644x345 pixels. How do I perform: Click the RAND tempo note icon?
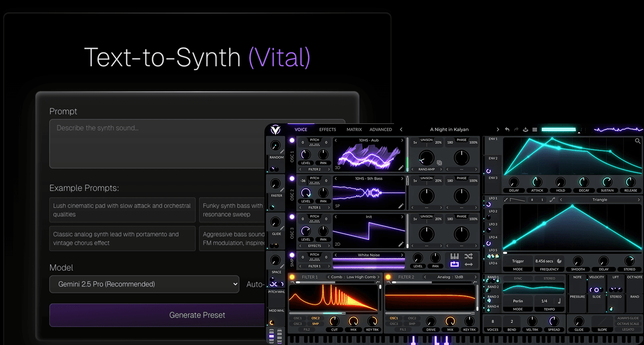pos(559,301)
